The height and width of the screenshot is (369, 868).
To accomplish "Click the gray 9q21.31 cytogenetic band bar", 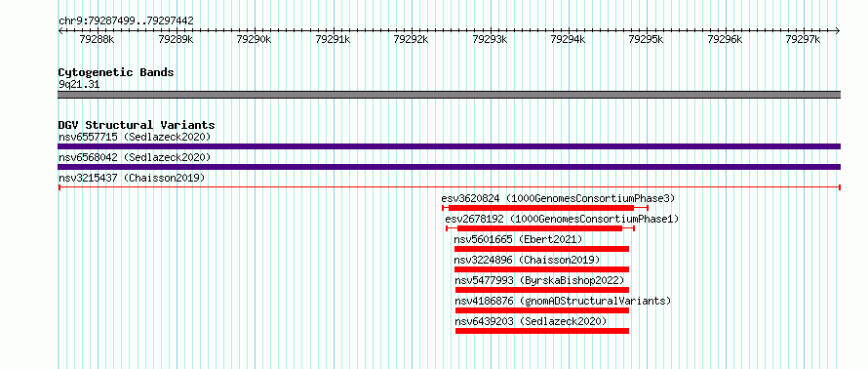I will 449,95.
